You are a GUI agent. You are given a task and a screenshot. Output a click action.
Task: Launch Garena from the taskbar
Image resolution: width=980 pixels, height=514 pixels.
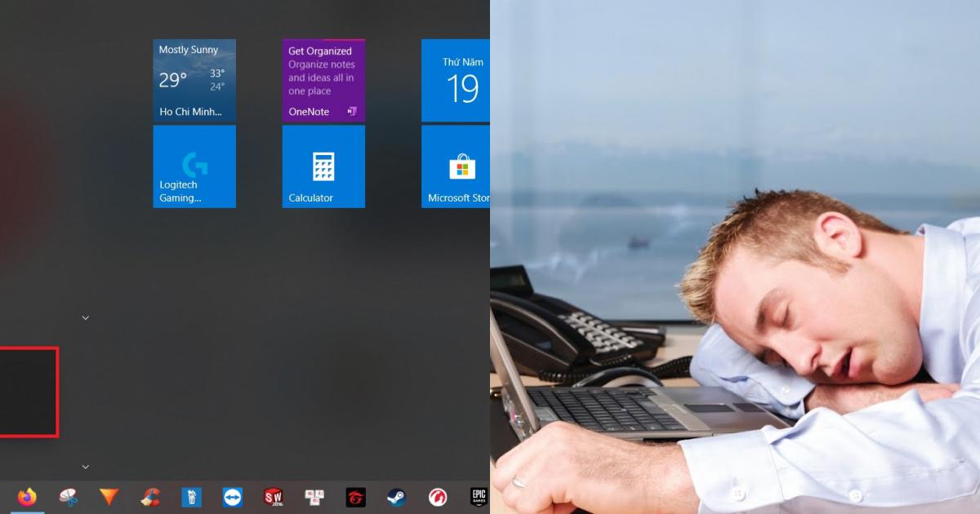click(x=355, y=496)
